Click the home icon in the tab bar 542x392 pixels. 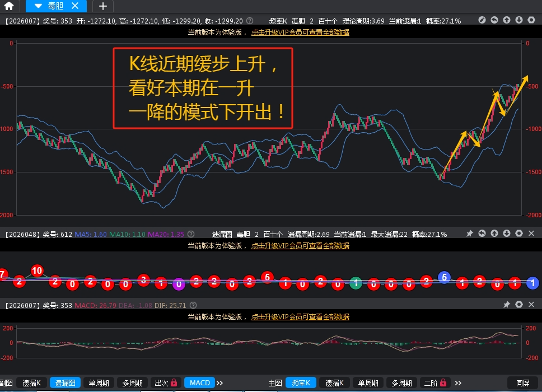point(9,6)
